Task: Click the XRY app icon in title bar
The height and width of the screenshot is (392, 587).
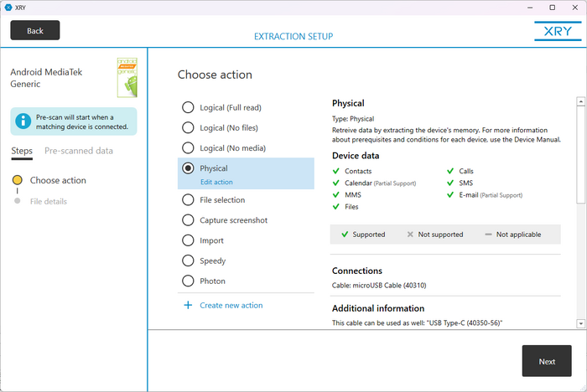Action: 8,7
